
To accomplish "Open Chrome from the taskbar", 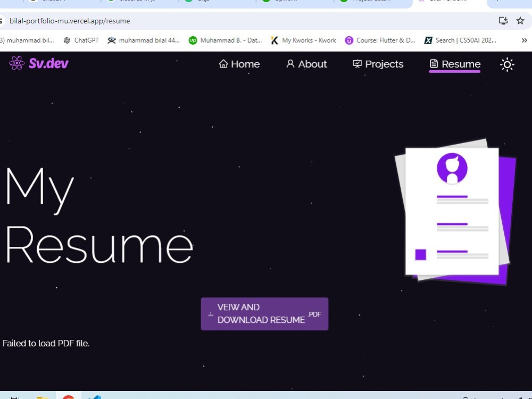I will coord(68,397).
